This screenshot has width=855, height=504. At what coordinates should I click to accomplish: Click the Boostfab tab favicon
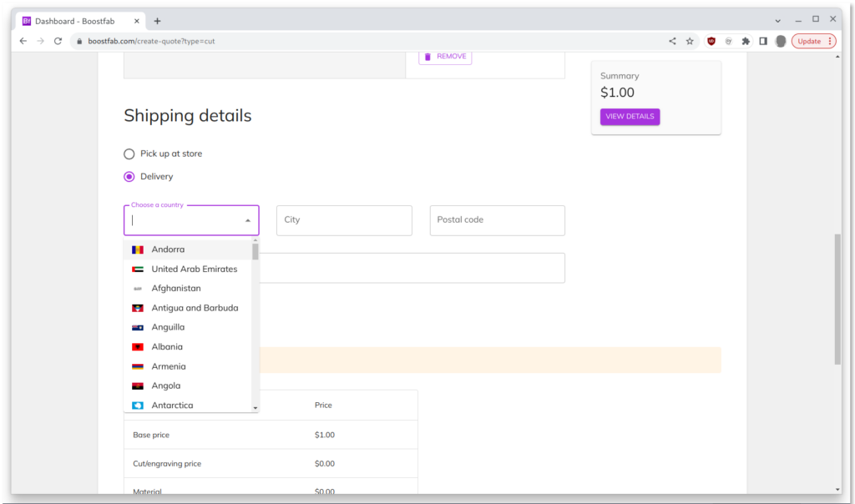point(26,21)
